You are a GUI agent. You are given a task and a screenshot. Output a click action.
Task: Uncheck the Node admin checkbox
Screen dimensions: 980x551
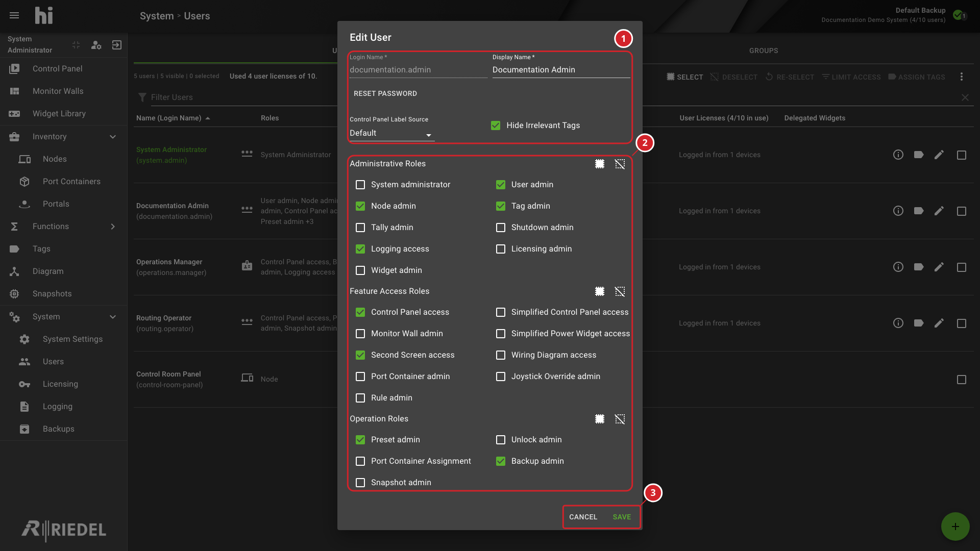360,206
